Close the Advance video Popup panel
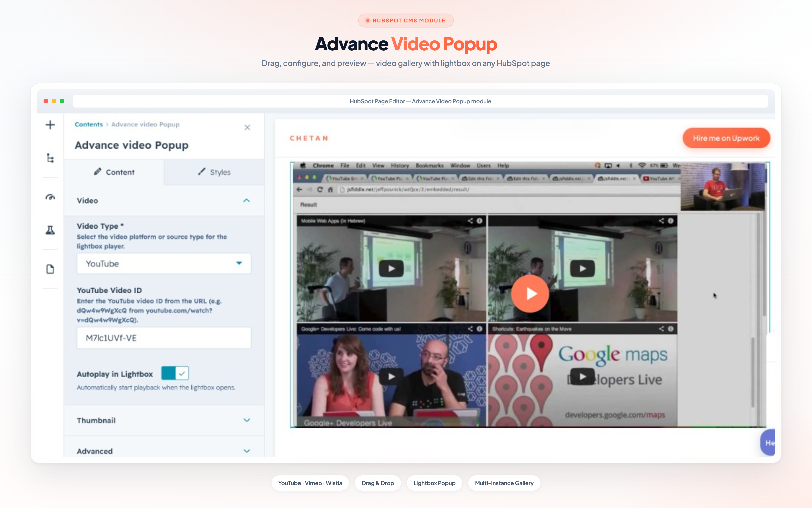 click(247, 127)
